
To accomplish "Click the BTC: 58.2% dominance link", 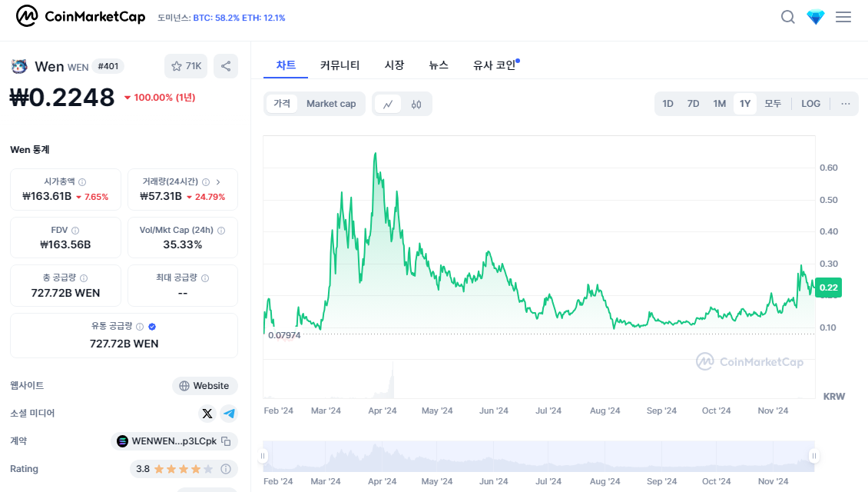I will [x=216, y=18].
